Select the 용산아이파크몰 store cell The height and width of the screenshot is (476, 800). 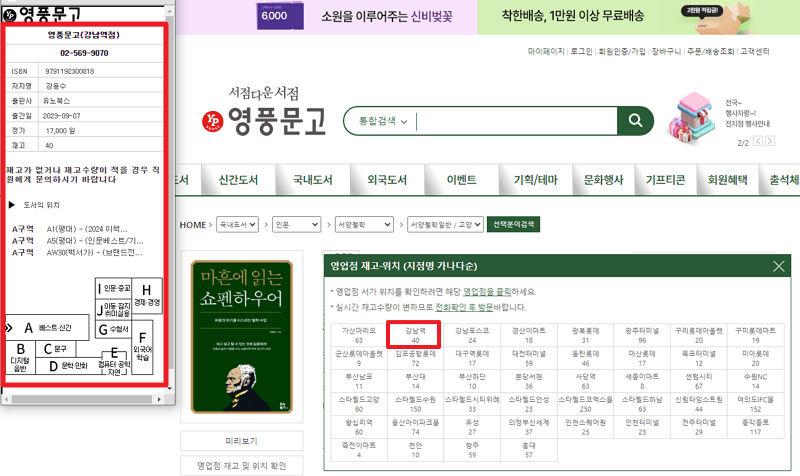[415, 427]
